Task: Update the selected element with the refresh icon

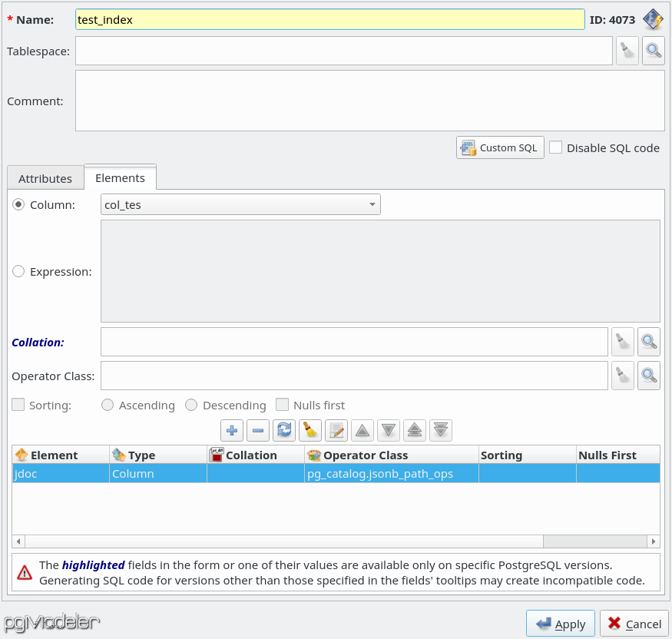Action: coord(284,430)
